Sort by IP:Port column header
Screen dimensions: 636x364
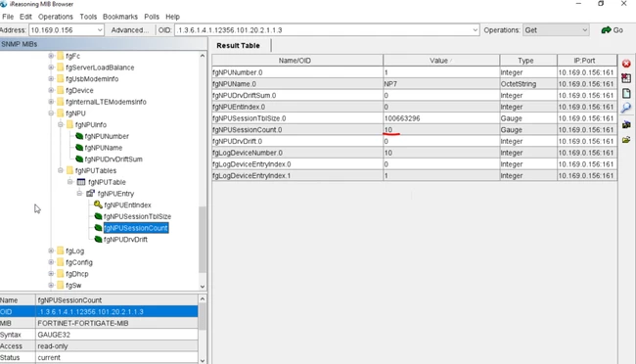[587, 61]
